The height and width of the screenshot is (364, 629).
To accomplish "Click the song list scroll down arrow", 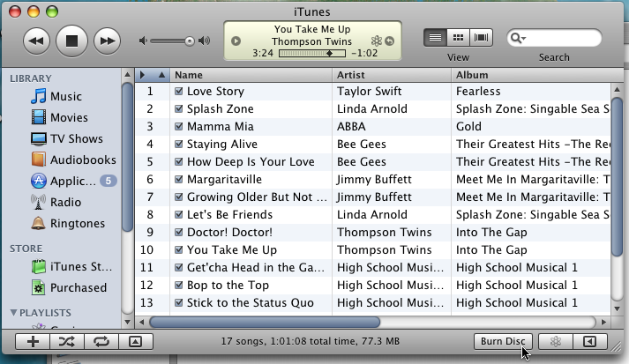I will tap(617, 309).
